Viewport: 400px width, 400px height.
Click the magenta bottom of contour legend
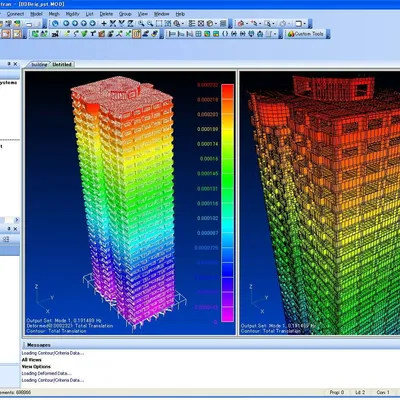click(x=228, y=314)
